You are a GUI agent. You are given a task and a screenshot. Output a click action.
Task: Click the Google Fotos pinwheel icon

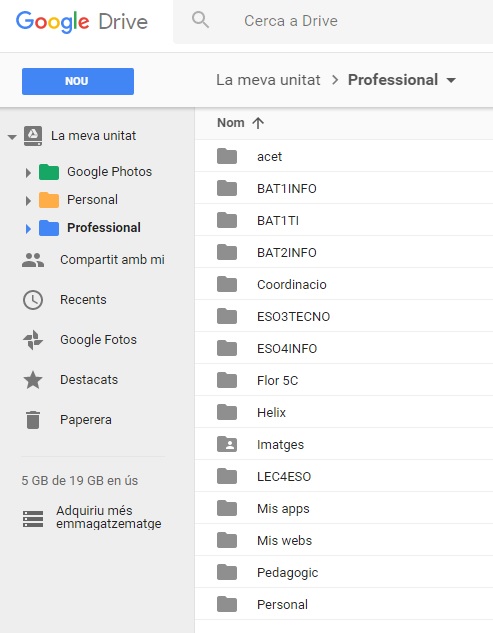pos(33,340)
